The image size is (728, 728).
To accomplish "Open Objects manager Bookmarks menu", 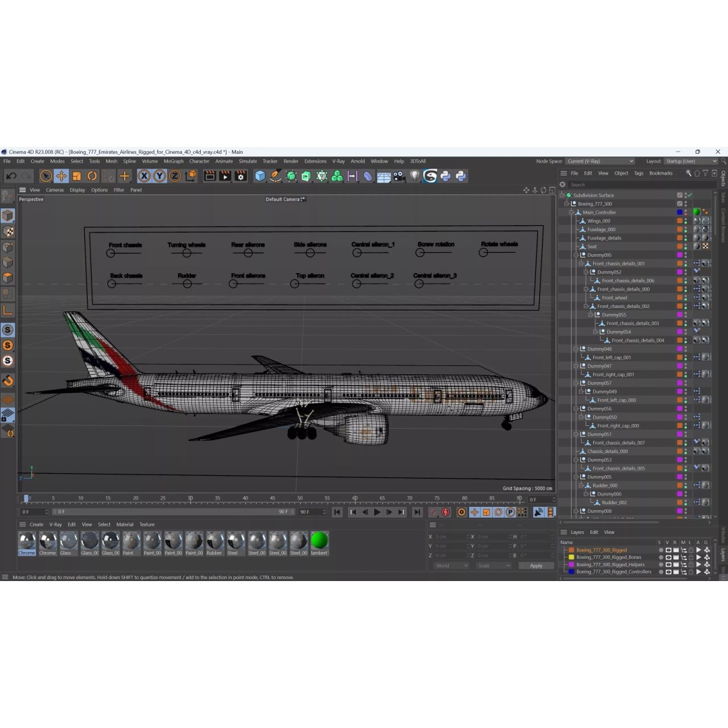I will click(661, 173).
